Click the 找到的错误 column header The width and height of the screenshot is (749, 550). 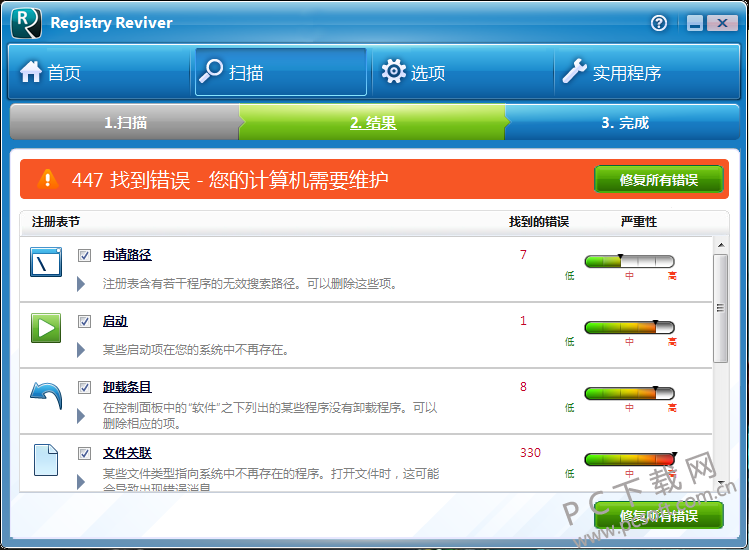coord(539,222)
